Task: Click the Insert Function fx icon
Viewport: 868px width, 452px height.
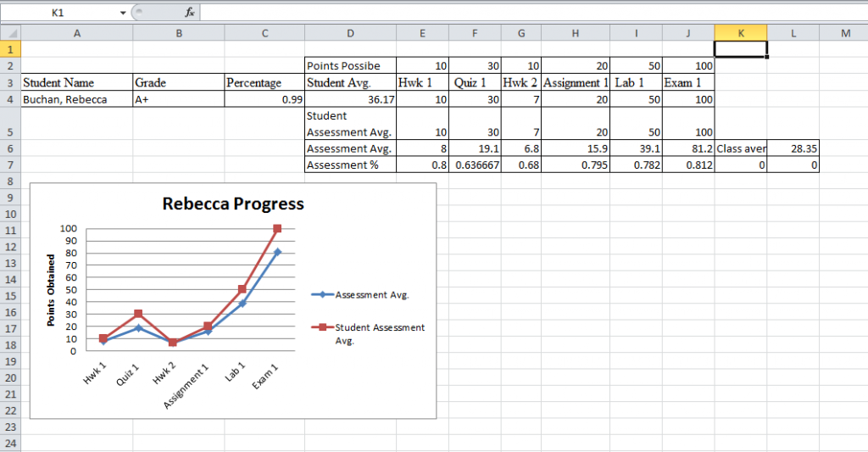Action: pyautogui.click(x=190, y=13)
